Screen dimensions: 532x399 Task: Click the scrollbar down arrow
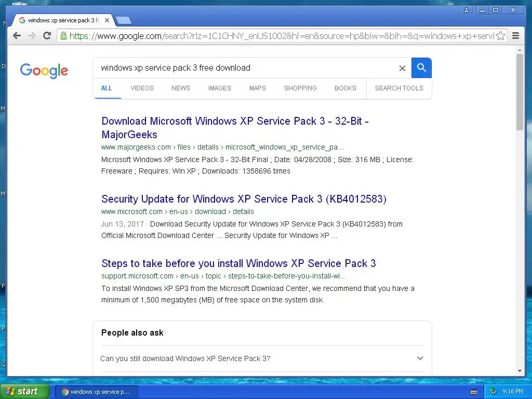(520, 371)
